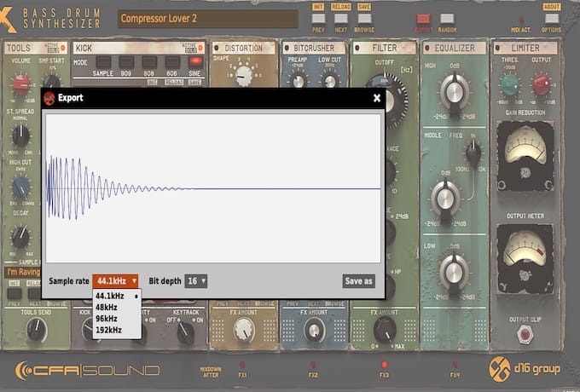This screenshot has width=580, height=392.
Task: Open the Bit depth dropdown showing 16
Action: pyautogui.click(x=196, y=281)
